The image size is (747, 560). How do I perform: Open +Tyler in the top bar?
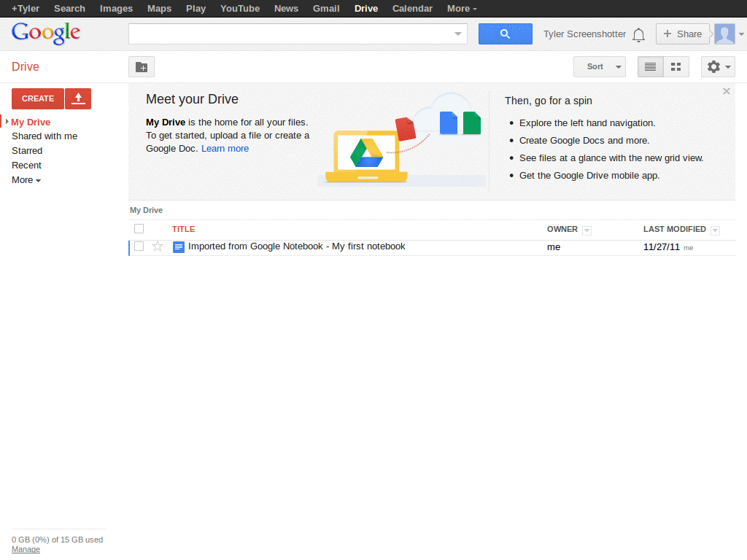26,9
